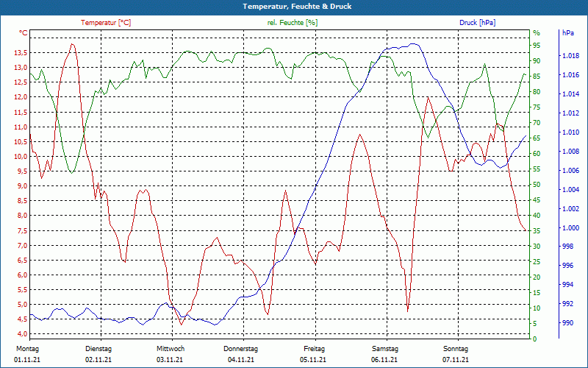Click the "35" humidity axis value

point(537,231)
